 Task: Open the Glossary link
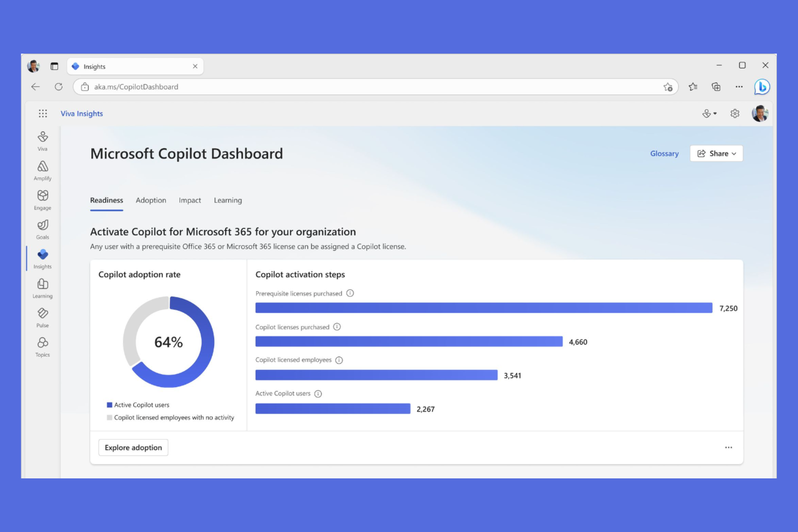664,153
